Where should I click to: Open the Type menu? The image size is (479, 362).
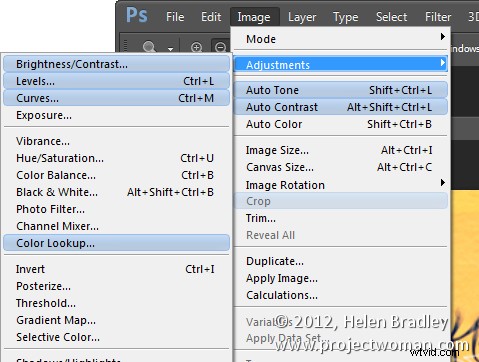pos(346,17)
